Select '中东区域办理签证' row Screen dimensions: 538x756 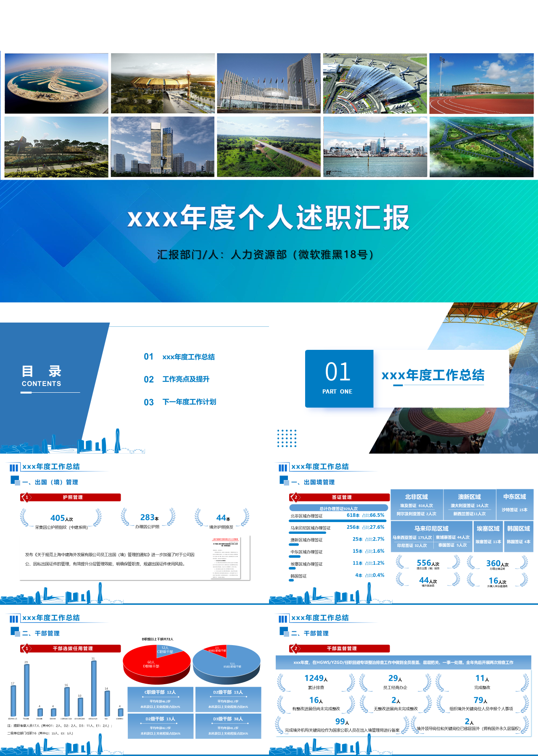(338, 551)
